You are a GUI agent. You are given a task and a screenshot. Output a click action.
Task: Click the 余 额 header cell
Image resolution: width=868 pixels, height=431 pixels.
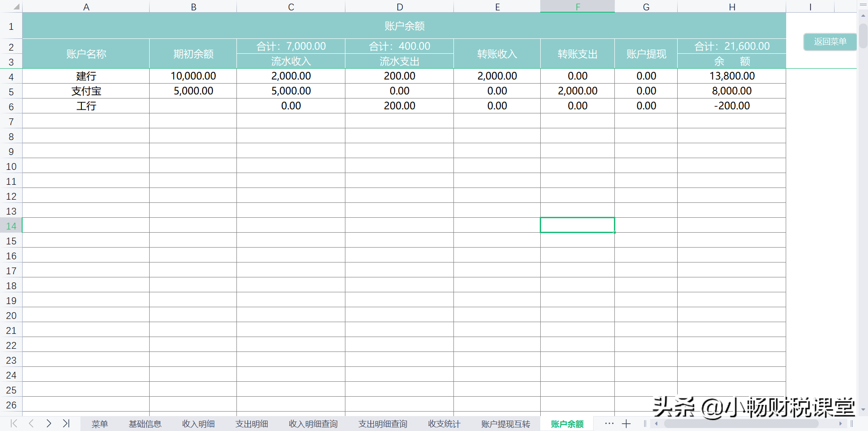(731, 61)
